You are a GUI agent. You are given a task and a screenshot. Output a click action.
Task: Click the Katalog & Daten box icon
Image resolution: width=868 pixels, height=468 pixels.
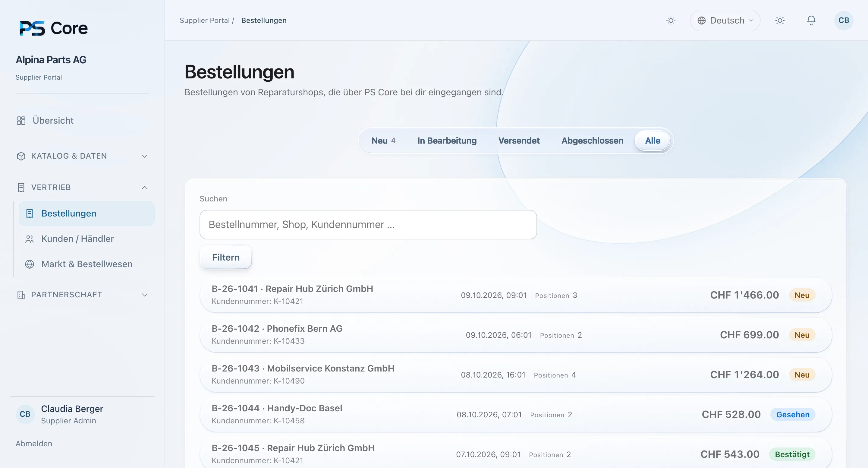click(x=21, y=156)
